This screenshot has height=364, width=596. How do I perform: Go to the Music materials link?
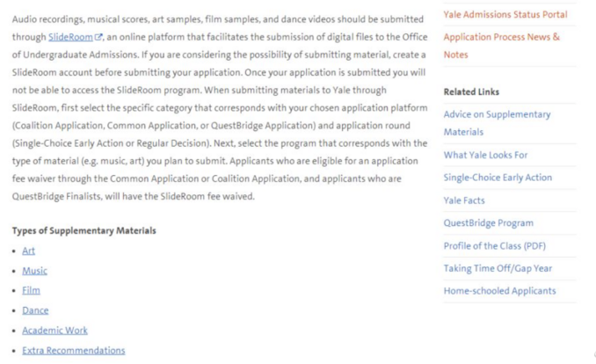click(34, 271)
